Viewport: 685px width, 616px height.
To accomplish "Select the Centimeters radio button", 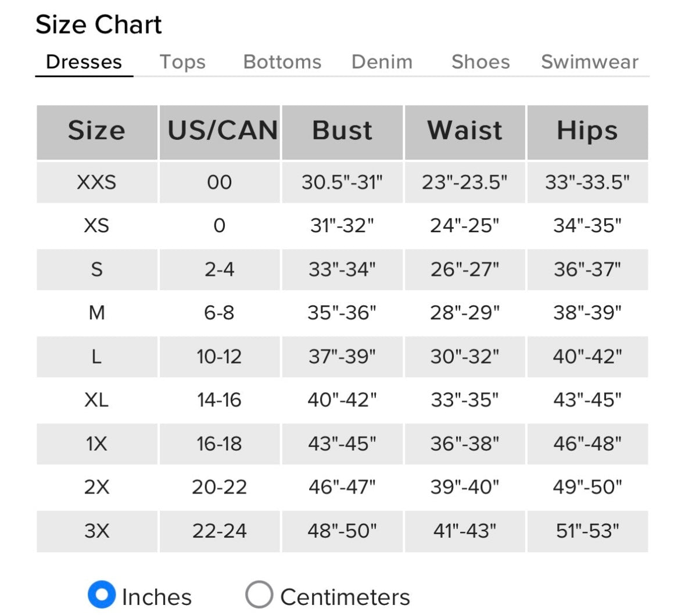I will [259, 595].
